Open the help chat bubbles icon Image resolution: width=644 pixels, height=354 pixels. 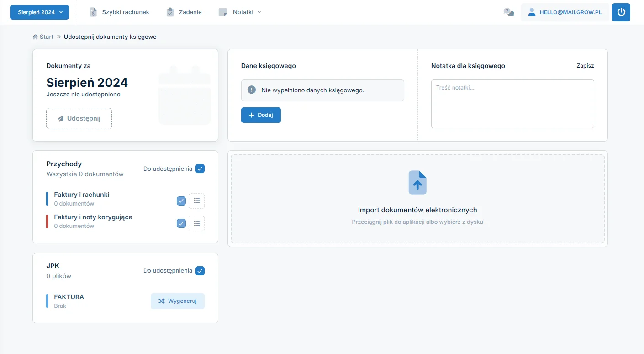(508, 12)
